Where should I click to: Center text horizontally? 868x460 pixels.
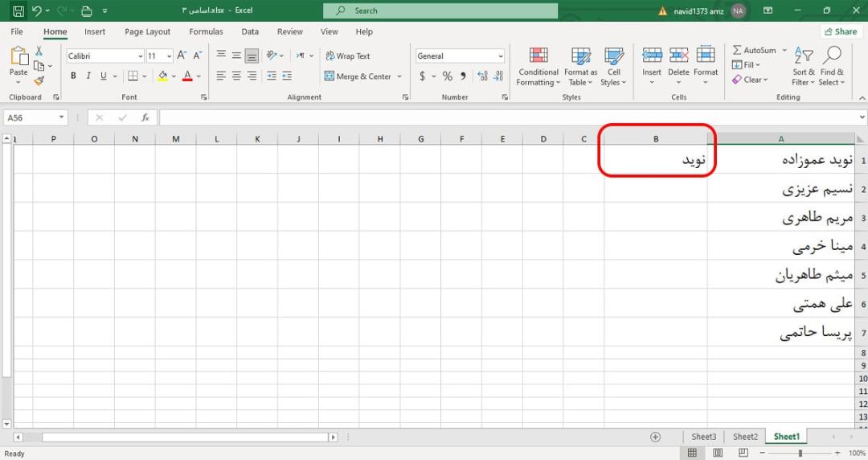pyautogui.click(x=236, y=76)
